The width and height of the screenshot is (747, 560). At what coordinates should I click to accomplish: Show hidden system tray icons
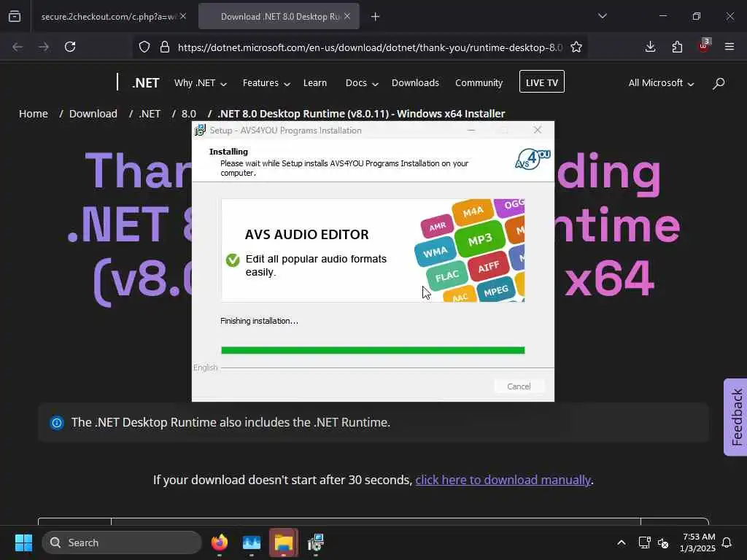coord(622,542)
